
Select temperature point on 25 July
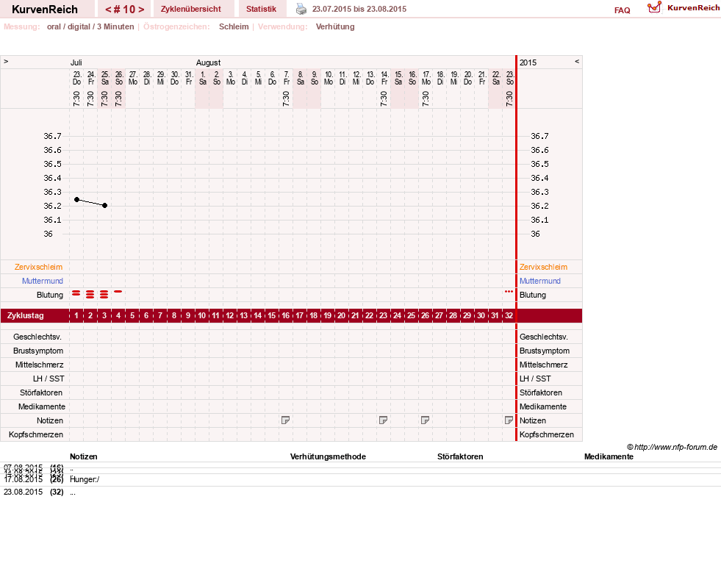105,206
